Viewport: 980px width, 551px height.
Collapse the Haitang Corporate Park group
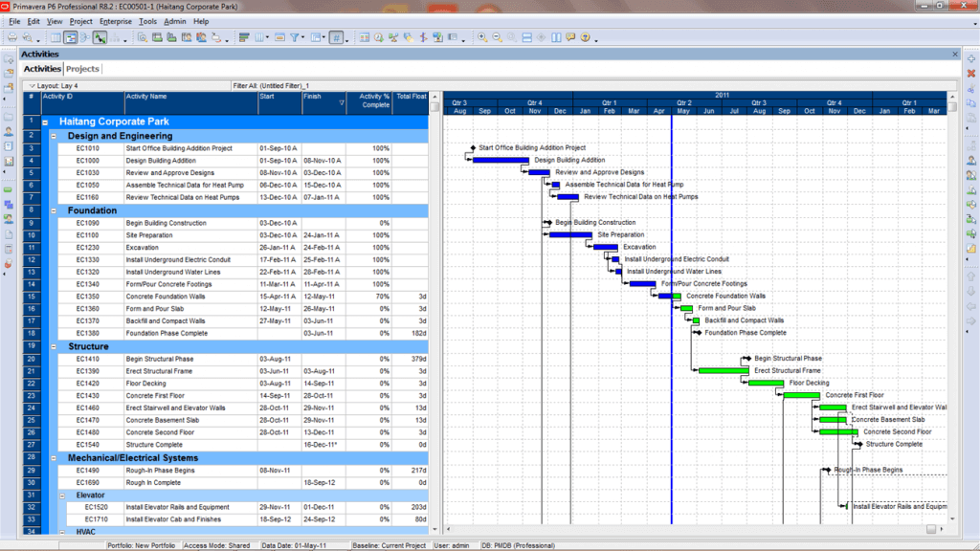click(x=46, y=122)
